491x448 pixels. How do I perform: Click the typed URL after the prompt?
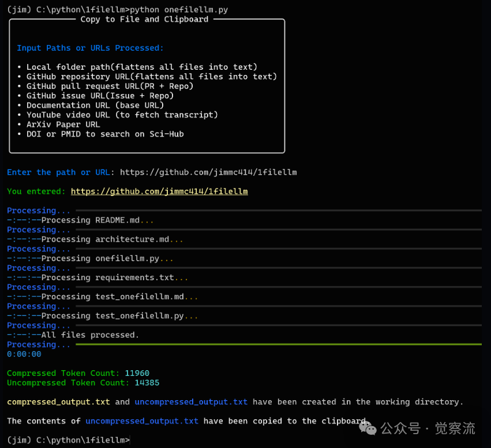coord(208,172)
